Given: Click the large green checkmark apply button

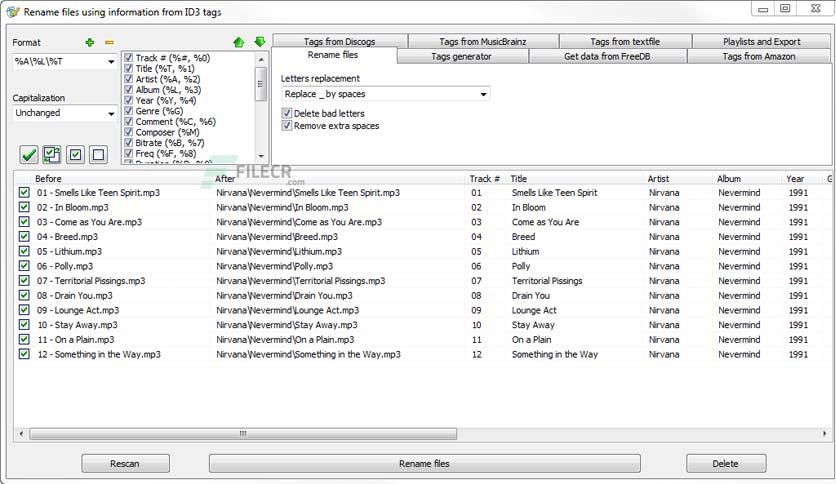Looking at the screenshot, I should pos(29,155).
